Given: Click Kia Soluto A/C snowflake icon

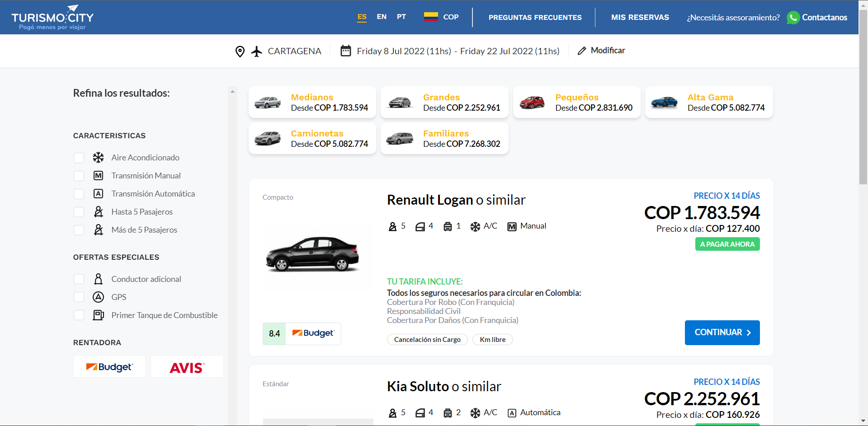Looking at the screenshot, I should [475, 413].
